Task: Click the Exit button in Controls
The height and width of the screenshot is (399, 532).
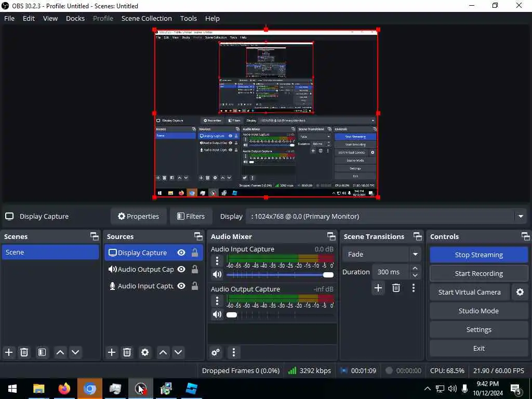Action: [478, 348]
